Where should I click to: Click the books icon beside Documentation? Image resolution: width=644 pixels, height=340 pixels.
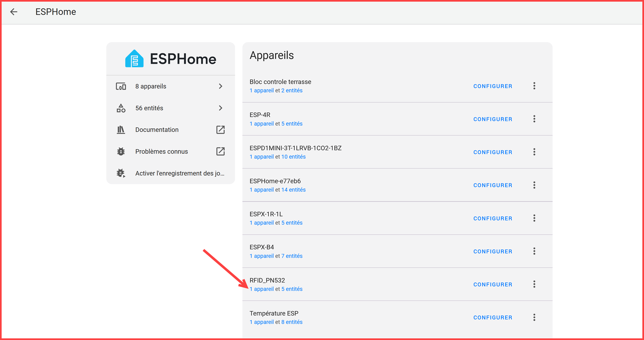pyautogui.click(x=121, y=130)
